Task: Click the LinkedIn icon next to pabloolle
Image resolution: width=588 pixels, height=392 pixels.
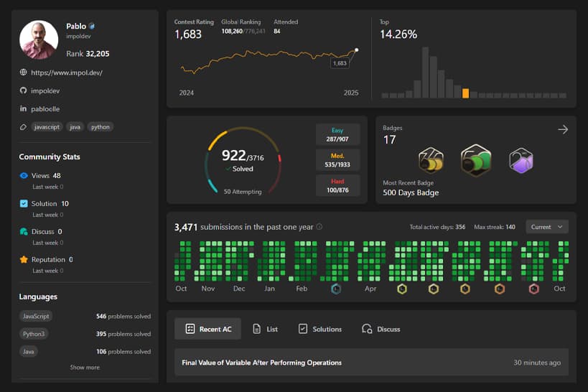Action: pos(24,109)
